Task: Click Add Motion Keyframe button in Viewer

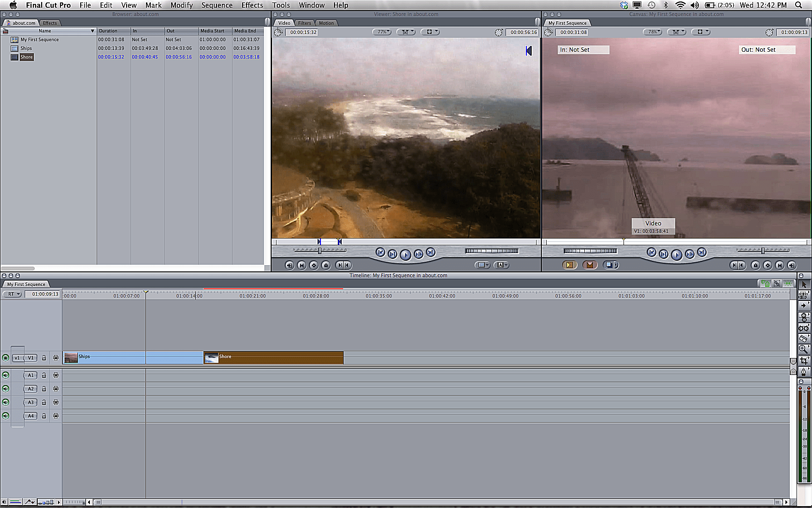Action: 314,265
